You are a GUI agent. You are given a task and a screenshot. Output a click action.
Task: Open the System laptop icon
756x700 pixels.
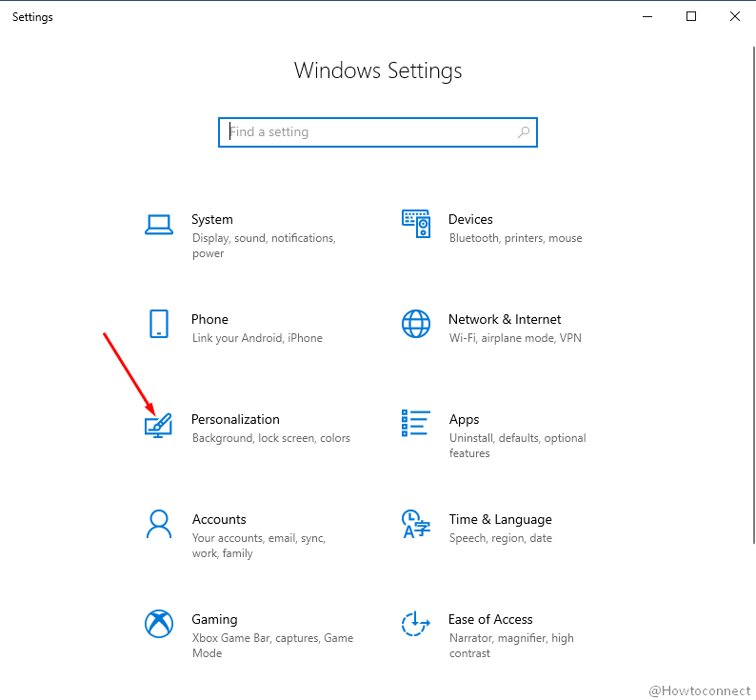(x=159, y=225)
